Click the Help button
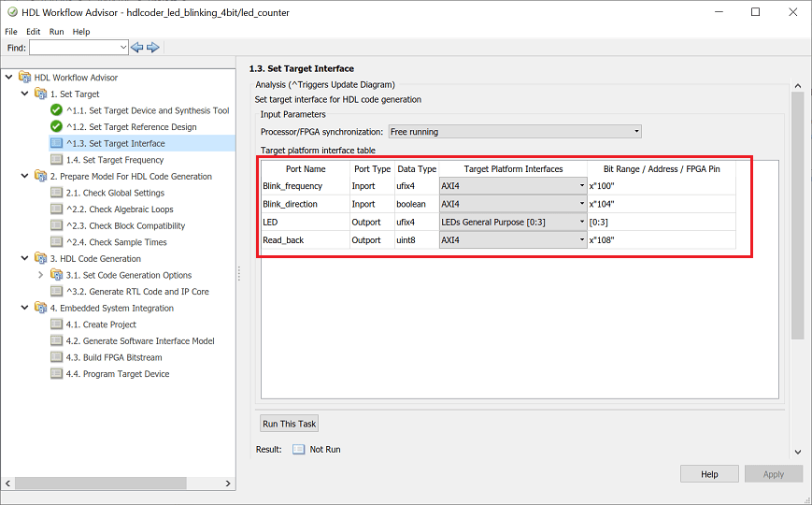812x505 pixels. tap(709, 474)
